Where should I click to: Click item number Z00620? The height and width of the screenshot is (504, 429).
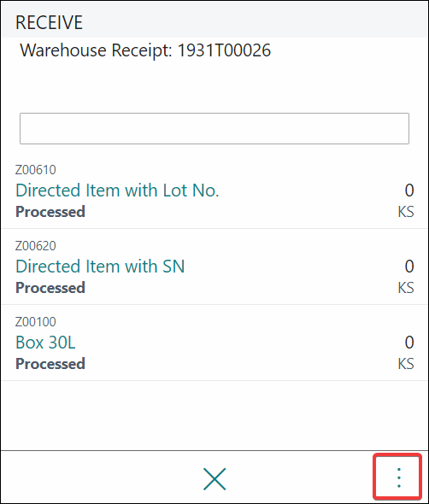pyautogui.click(x=36, y=246)
